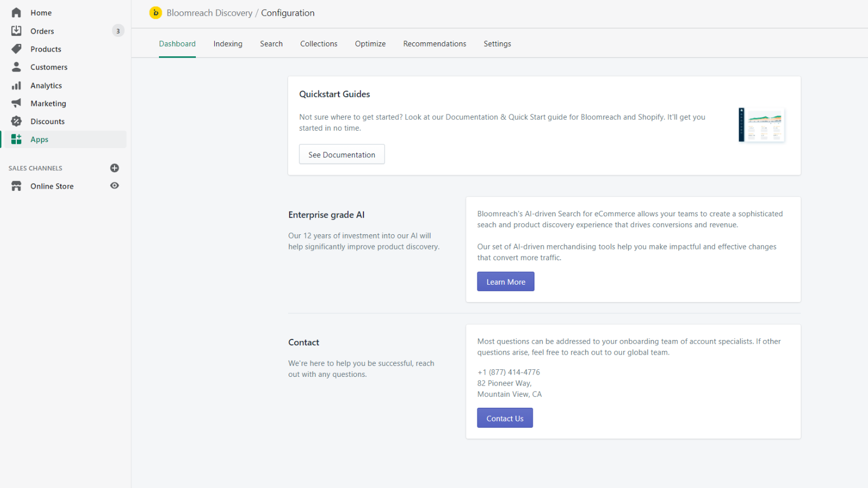Open the Collections tab
Image resolution: width=868 pixels, height=488 pixels.
pyautogui.click(x=319, y=44)
